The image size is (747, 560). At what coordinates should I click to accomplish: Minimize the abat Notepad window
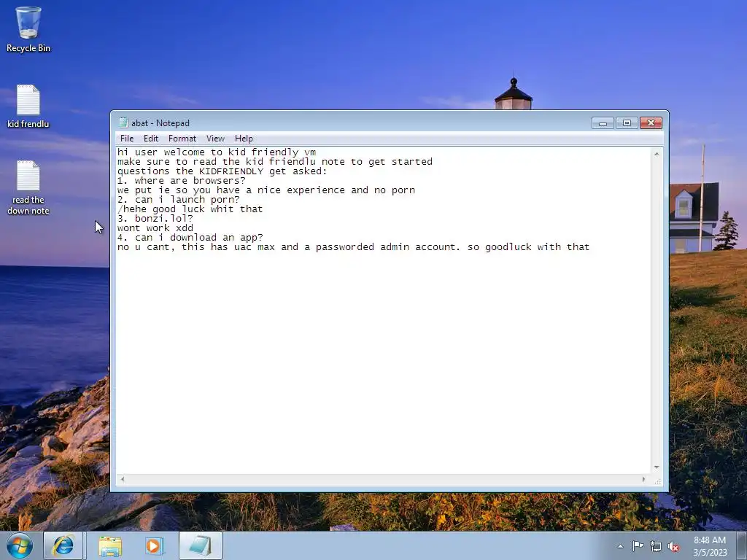603,123
